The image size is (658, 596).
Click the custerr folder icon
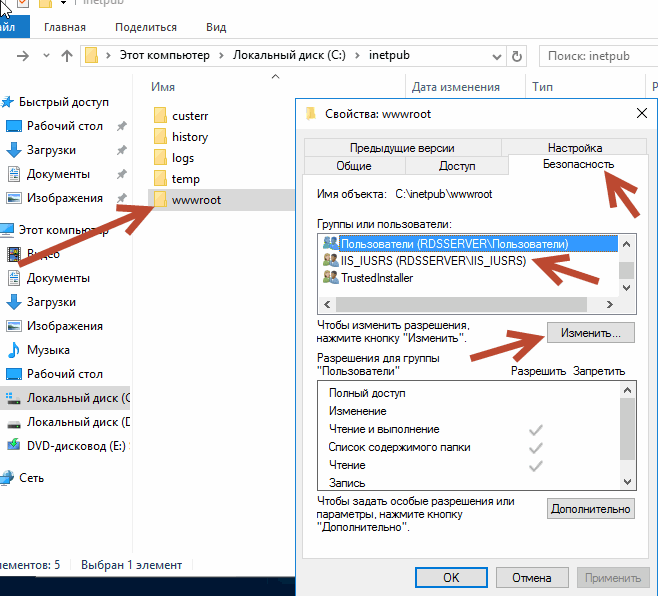[160, 116]
